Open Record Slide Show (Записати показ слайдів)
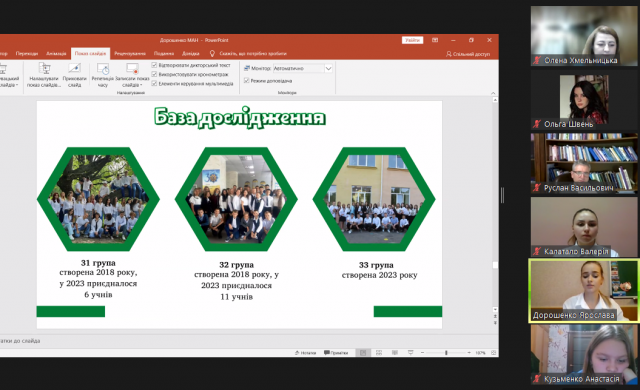Screen dimensions: 640x390 132,75
